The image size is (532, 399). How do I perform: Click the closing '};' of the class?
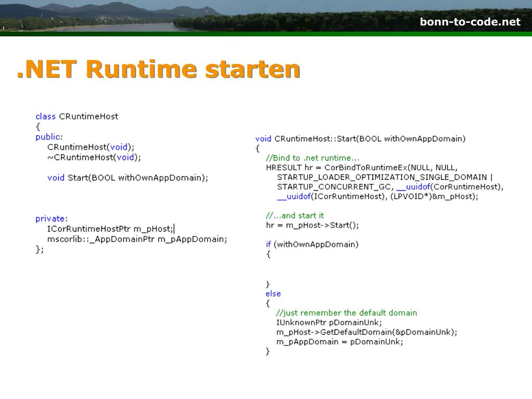(x=39, y=249)
